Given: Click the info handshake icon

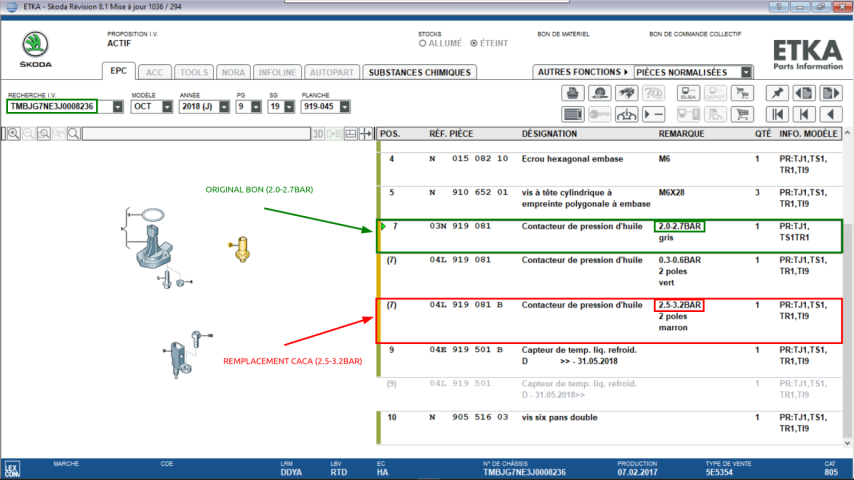Looking at the screenshot, I should [x=626, y=114].
